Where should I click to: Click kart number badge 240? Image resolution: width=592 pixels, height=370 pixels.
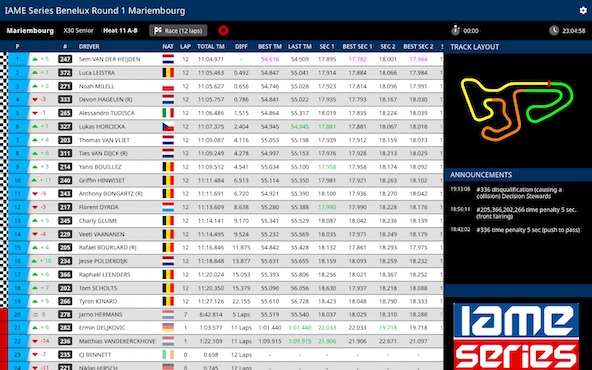pos(65,180)
